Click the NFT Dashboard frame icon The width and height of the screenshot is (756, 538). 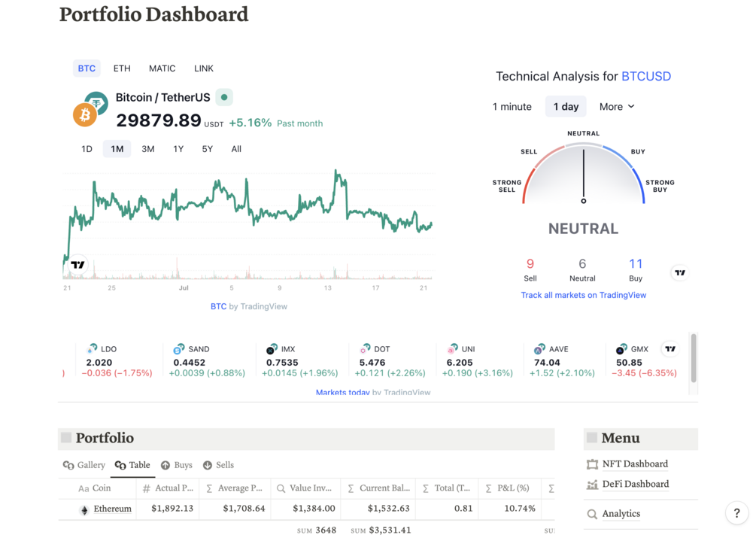pyautogui.click(x=592, y=464)
